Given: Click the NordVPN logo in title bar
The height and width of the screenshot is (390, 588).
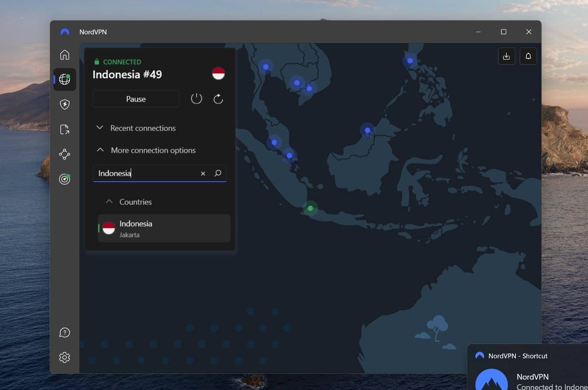Looking at the screenshot, I should click(x=65, y=32).
